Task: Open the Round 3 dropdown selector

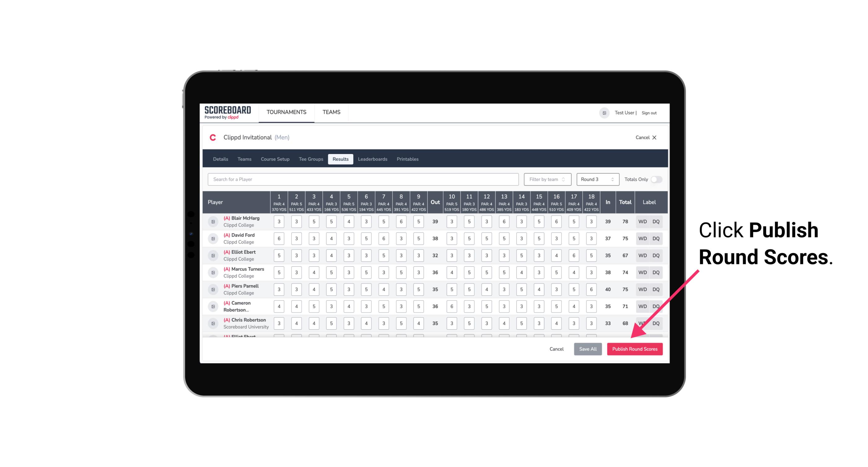Action: pyautogui.click(x=596, y=179)
